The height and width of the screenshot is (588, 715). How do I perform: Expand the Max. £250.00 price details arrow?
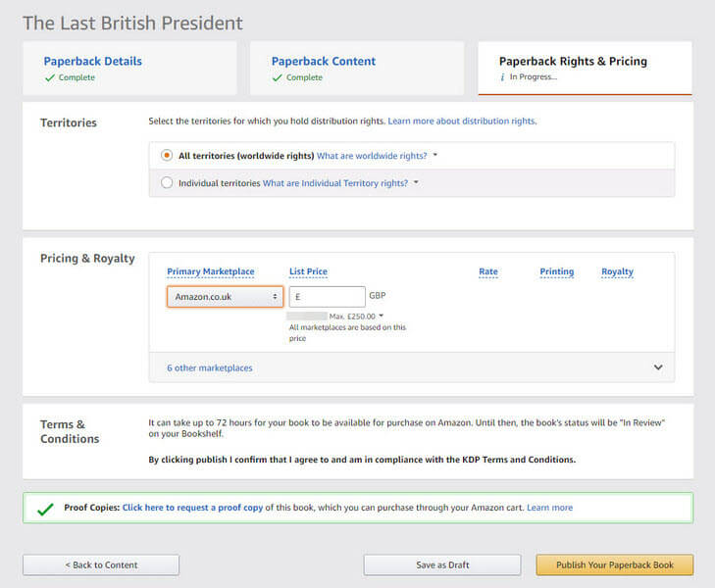[x=382, y=316]
